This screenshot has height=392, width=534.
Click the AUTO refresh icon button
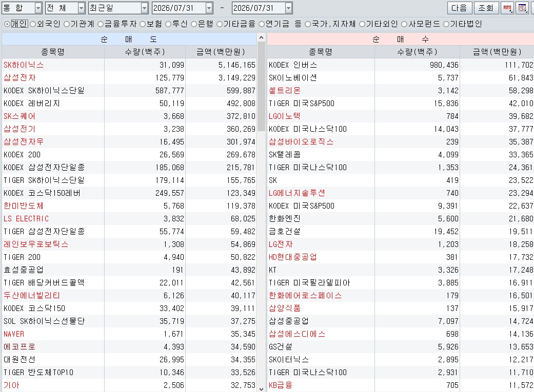click(507, 8)
